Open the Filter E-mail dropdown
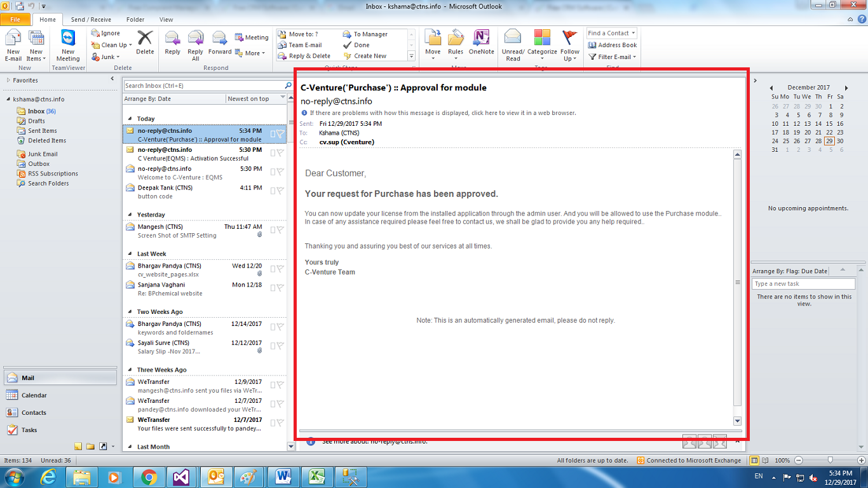 [x=613, y=57]
